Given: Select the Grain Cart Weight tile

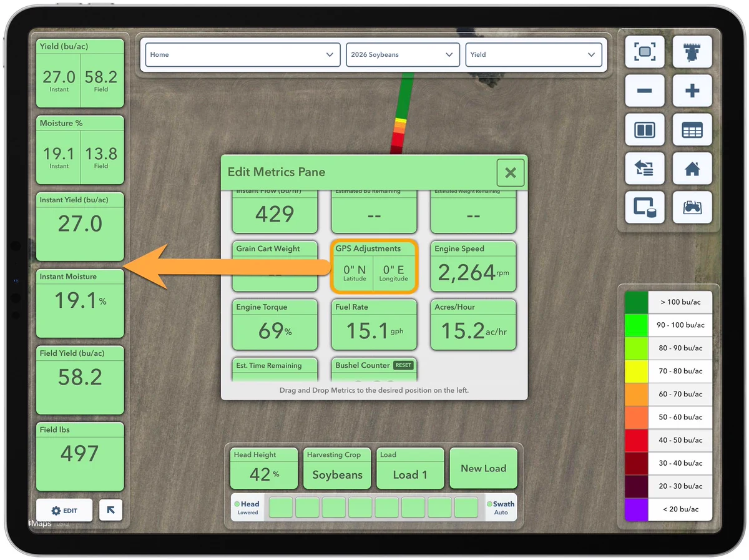Looking at the screenshot, I should coord(275,266).
